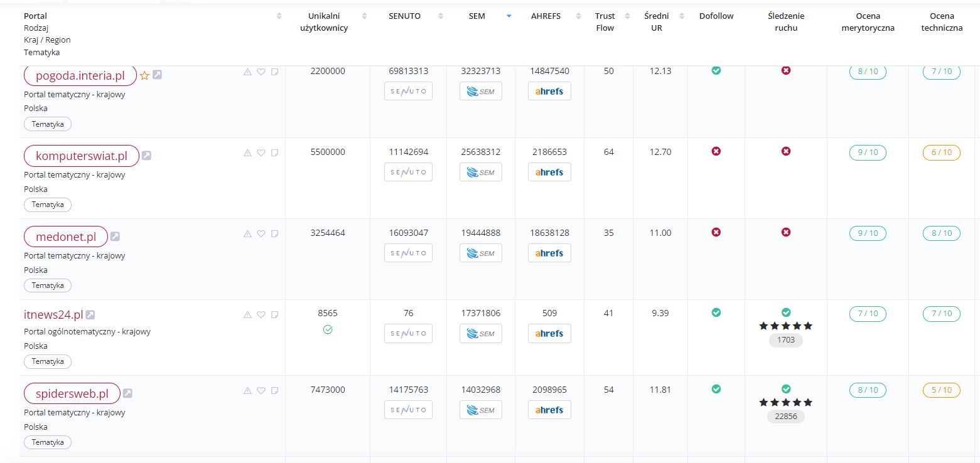Click SENUTO logo button for pogoda.interia.pl
This screenshot has height=463, width=980.
pyautogui.click(x=408, y=91)
